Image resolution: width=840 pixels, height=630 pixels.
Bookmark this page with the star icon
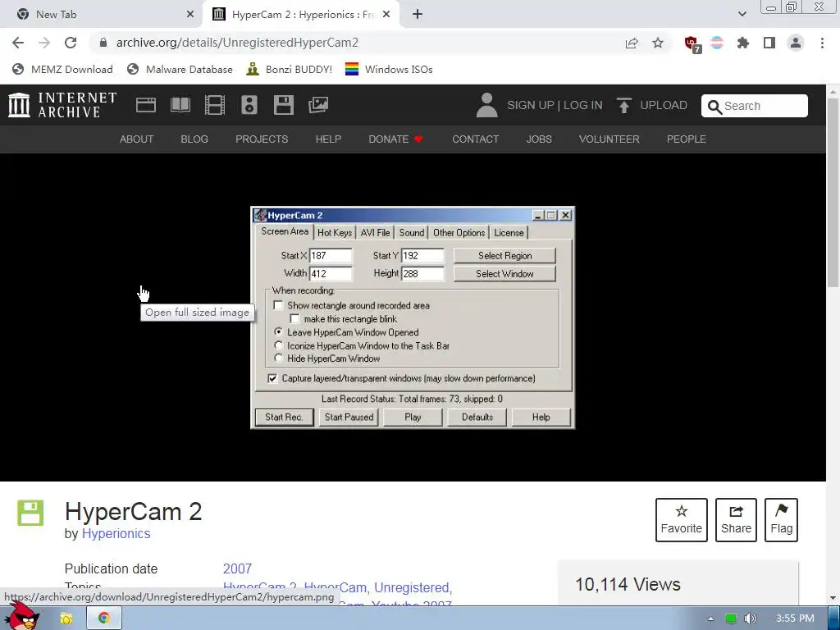coord(658,43)
